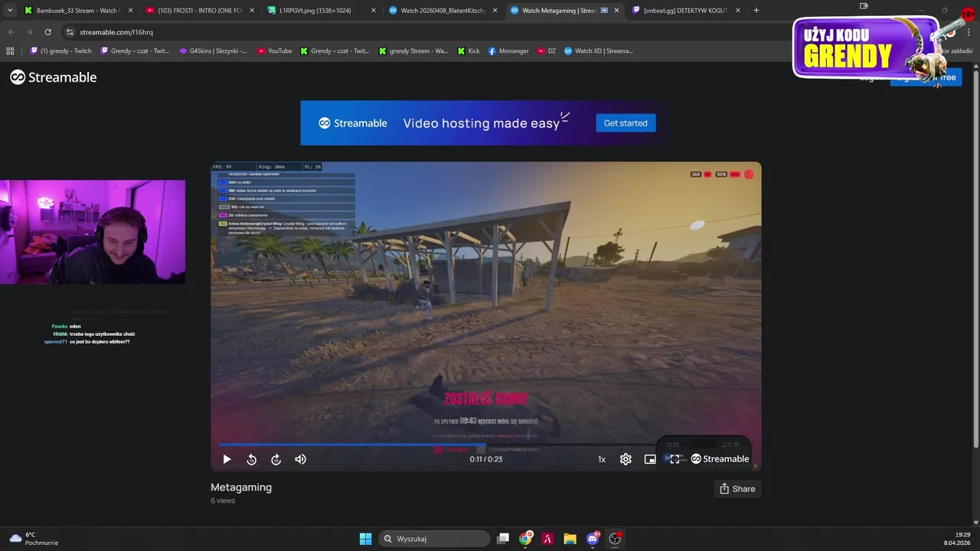Open weather widget 6°C Pochmurnie
The width and height of the screenshot is (980, 551).
[34, 539]
